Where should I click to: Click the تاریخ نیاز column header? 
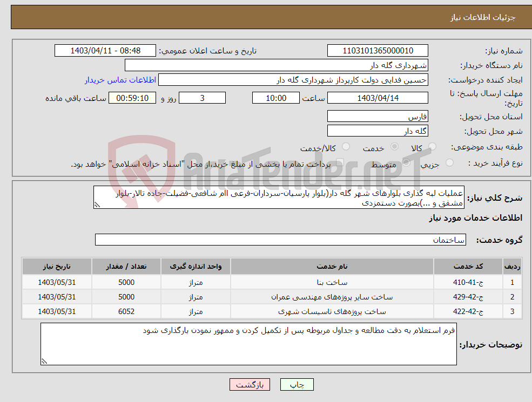[57, 267]
